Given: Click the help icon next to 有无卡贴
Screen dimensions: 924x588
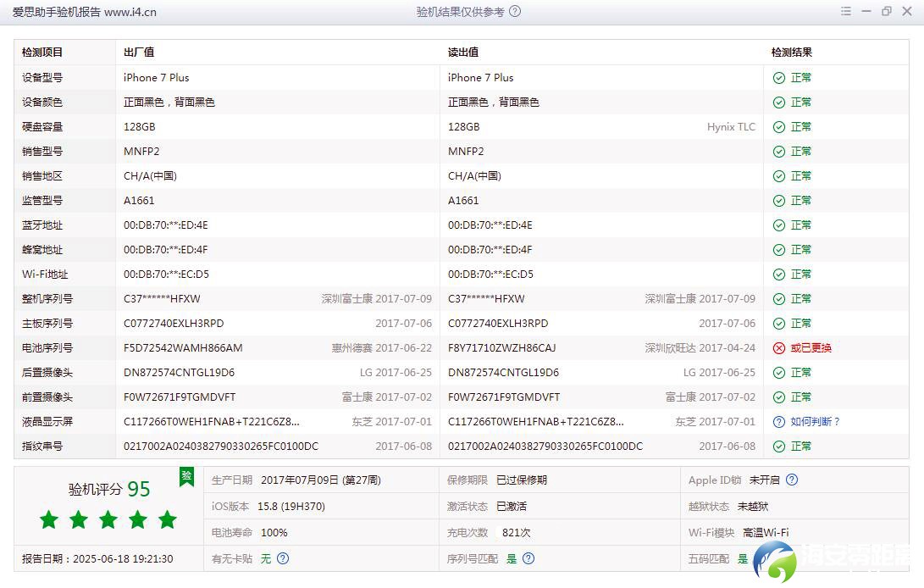Looking at the screenshot, I should point(283,558).
